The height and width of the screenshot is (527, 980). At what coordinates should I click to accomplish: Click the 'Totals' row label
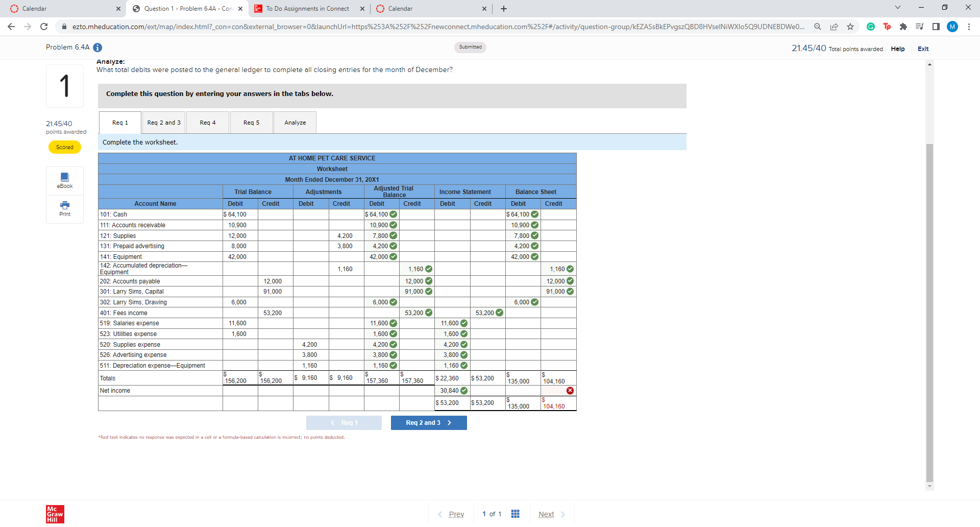(108, 378)
